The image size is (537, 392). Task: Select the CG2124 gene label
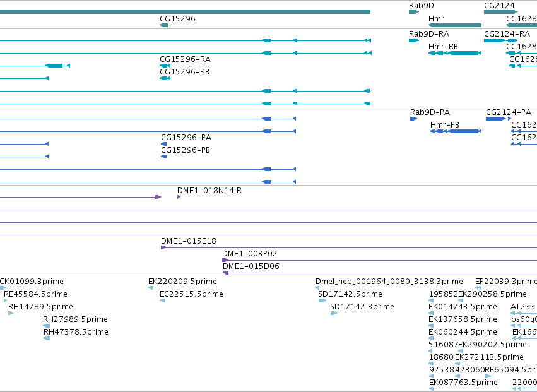[x=499, y=6]
